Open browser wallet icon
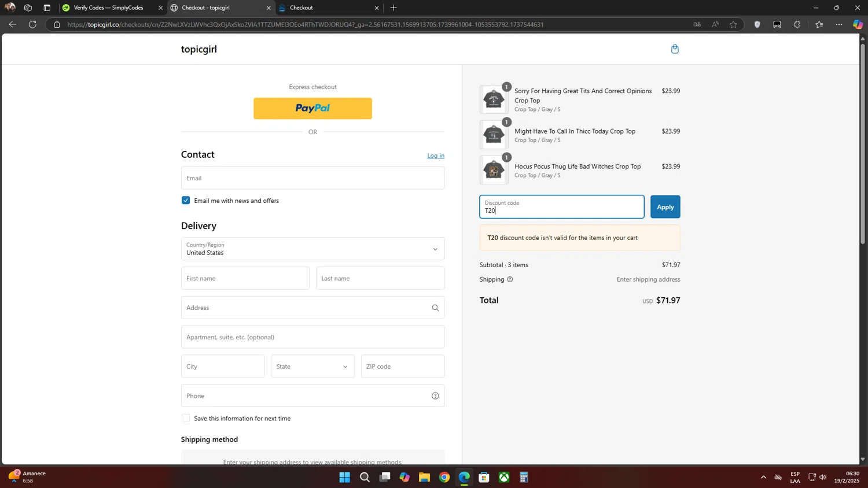The image size is (868, 488). coord(777,24)
